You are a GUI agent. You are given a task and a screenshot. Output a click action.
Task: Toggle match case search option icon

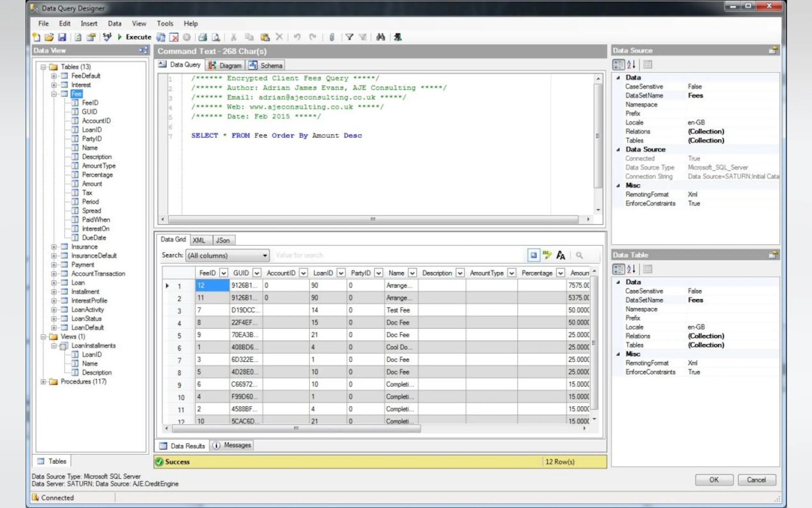coord(561,255)
